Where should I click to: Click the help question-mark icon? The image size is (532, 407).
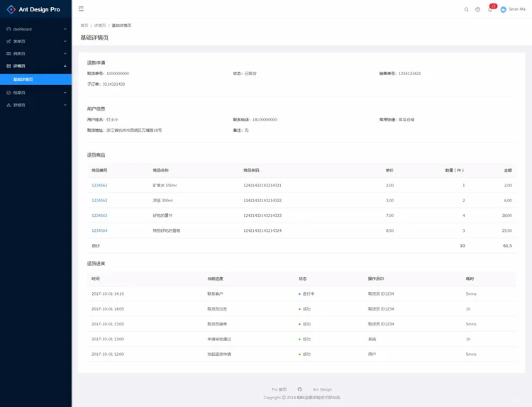pyautogui.click(x=477, y=9)
